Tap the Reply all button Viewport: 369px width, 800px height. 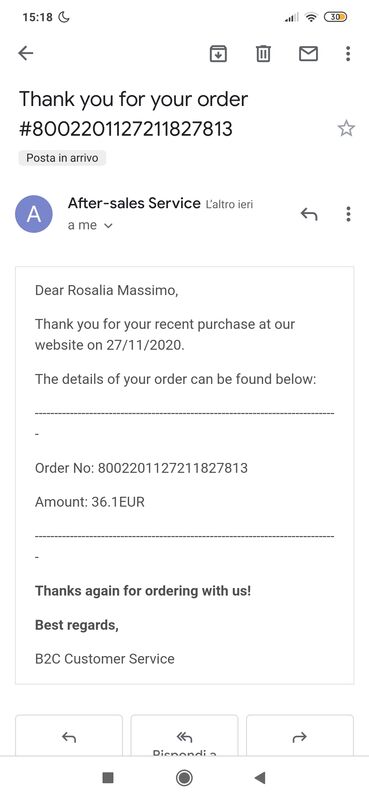(184, 736)
